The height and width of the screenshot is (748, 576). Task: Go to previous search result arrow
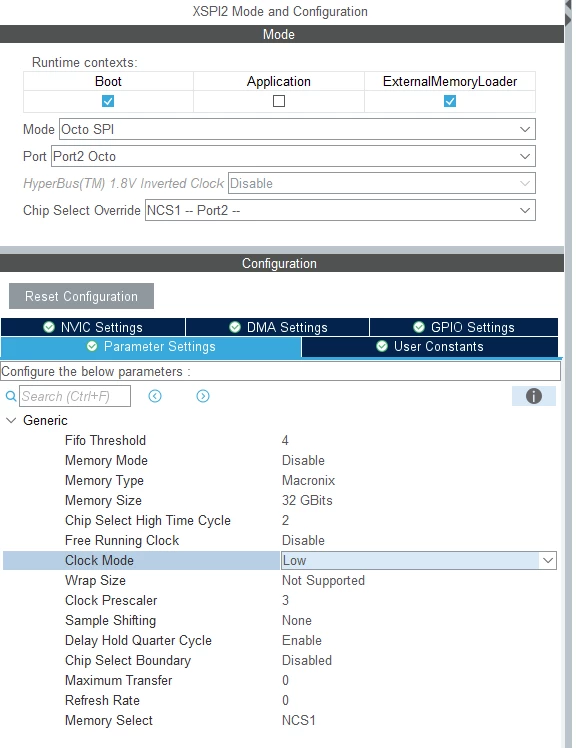coord(155,396)
